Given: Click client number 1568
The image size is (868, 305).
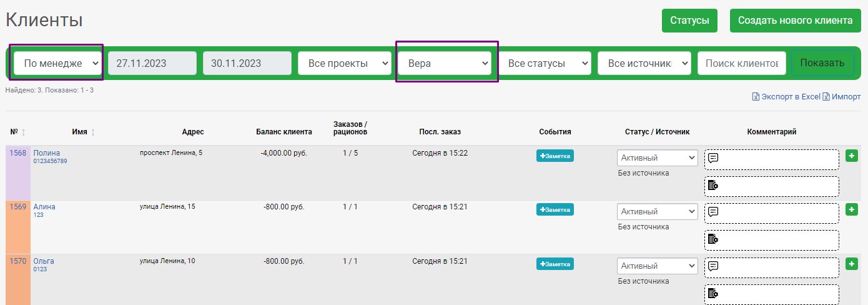Looking at the screenshot, I should [x=18, y=153].
